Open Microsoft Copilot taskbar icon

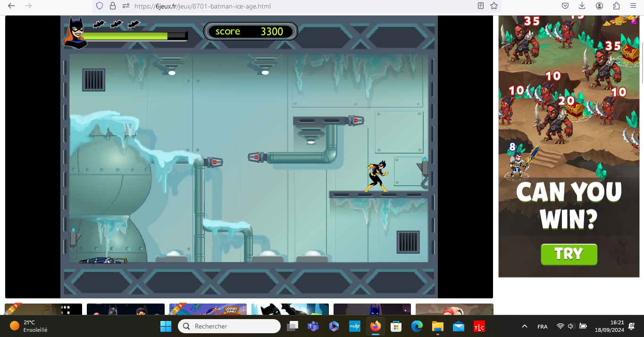point(334,326)
